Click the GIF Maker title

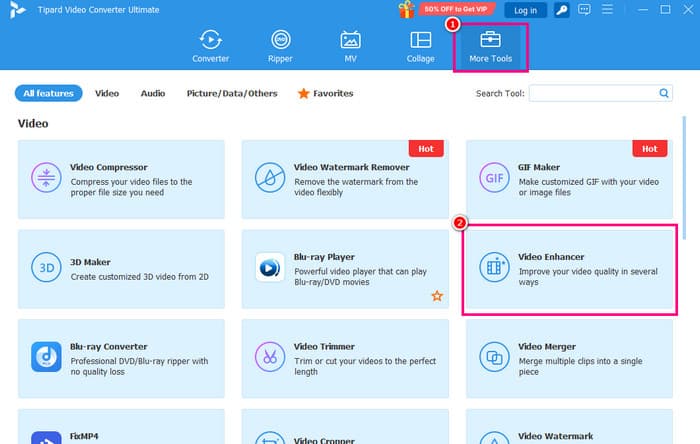539,167
